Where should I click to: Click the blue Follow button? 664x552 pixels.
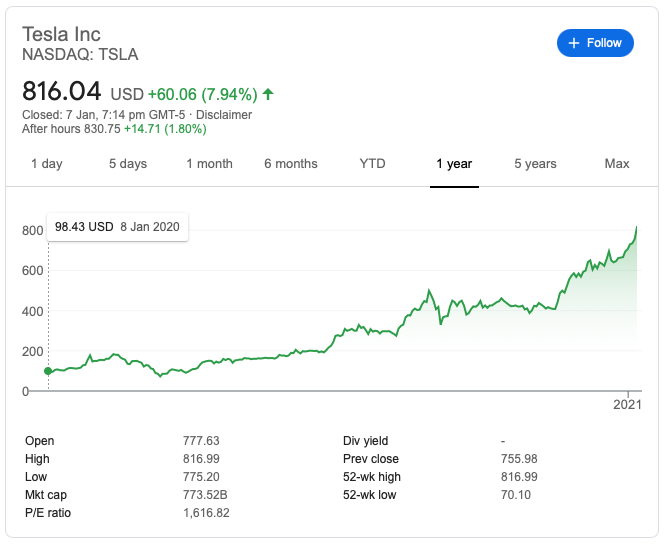(595, 43)
